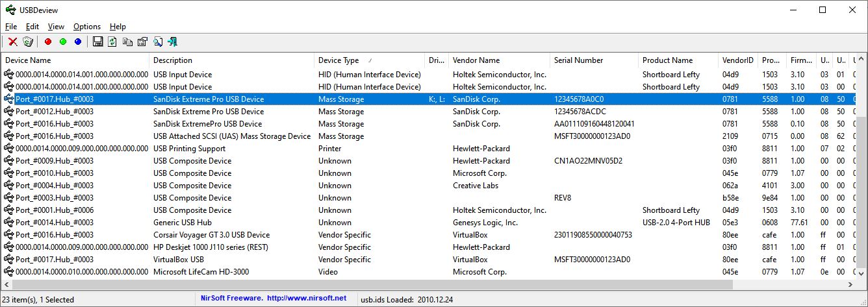Sort by Serial Number column header
Screen dimensions: 868x307
[594, 60]
